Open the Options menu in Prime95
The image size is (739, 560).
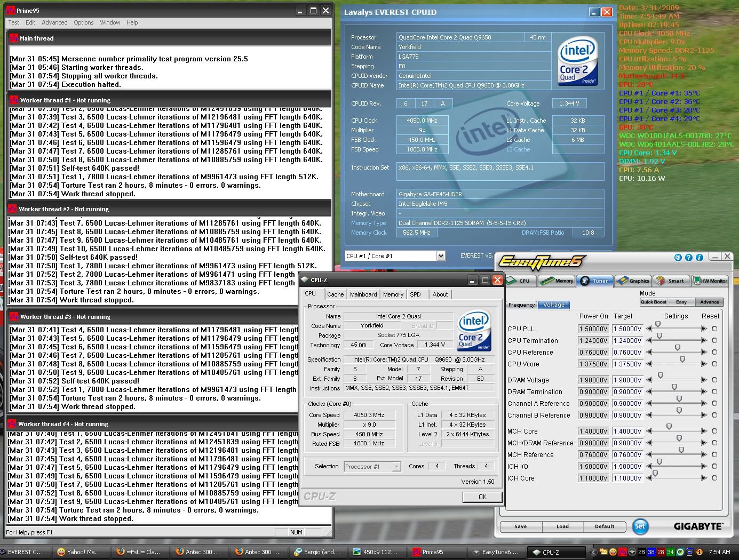point(84,22)
